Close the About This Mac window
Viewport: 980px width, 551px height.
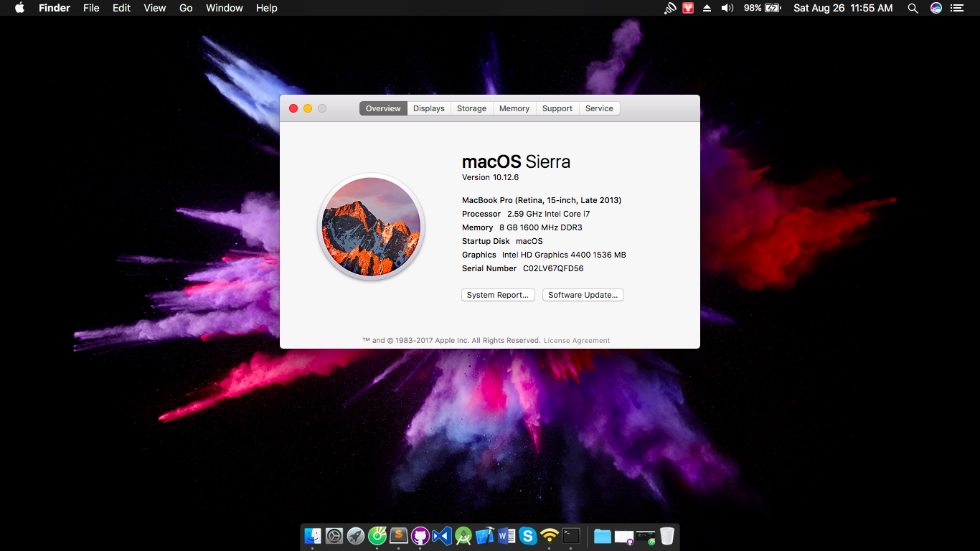(x=293, y=108)
